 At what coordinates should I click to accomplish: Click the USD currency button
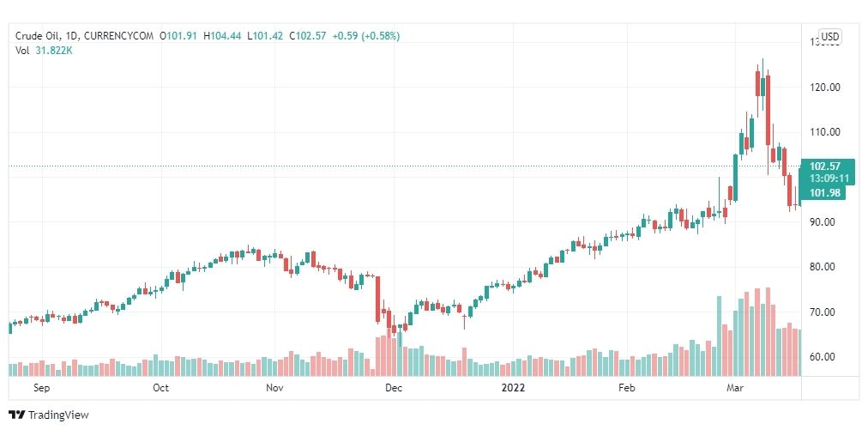(829, 37)
